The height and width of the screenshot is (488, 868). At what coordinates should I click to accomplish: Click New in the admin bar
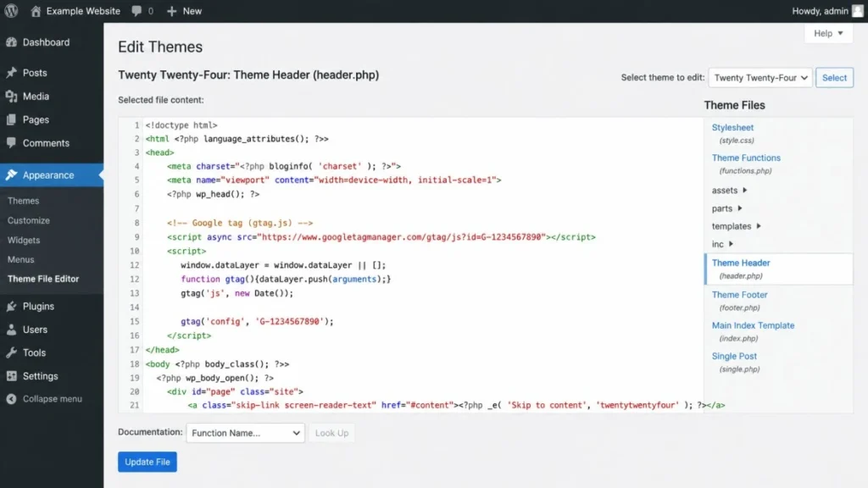(192, 11)
